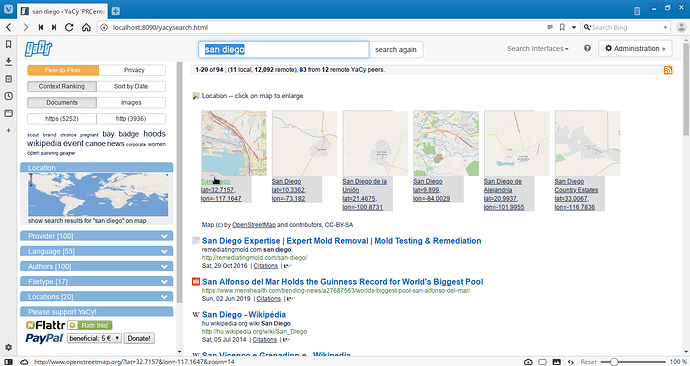Toggle image loading icon in status bar

pos(557,362)
